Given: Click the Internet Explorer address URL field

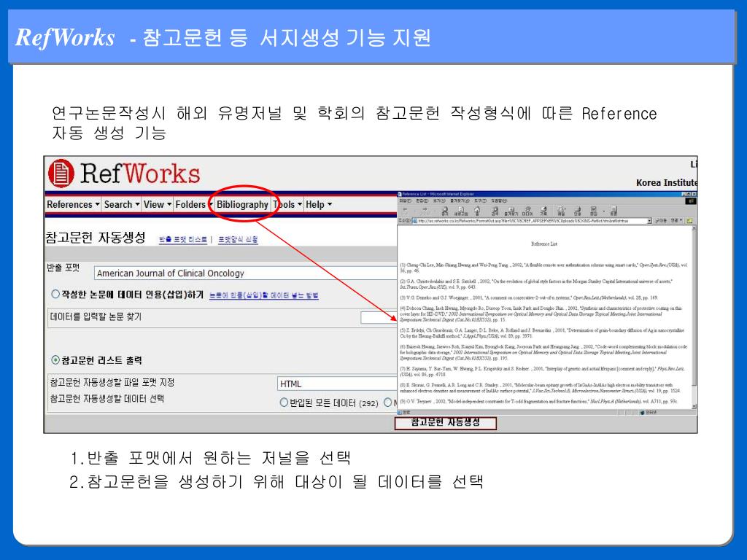Looking at the screenshot, I should coord(533,221).
